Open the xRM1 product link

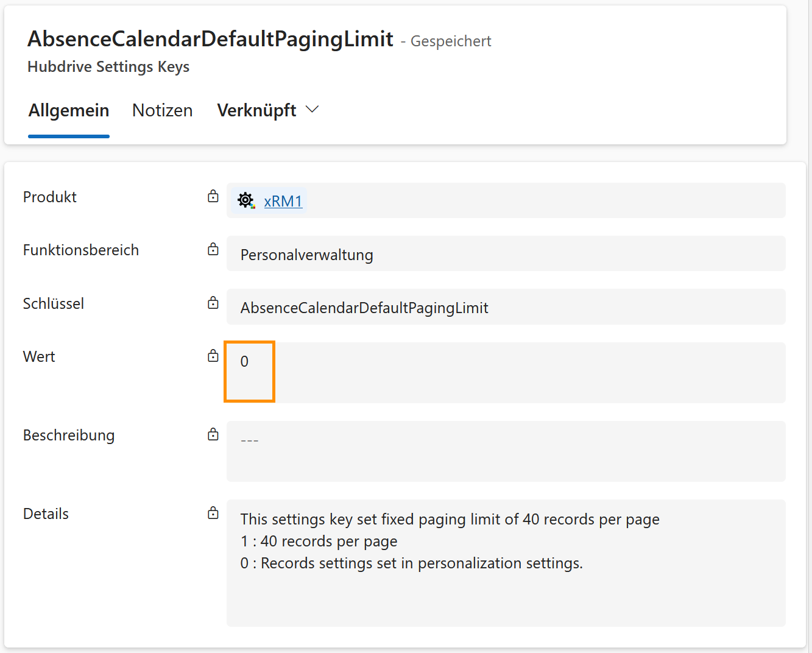pyautogui.click(x=283, y=201)
